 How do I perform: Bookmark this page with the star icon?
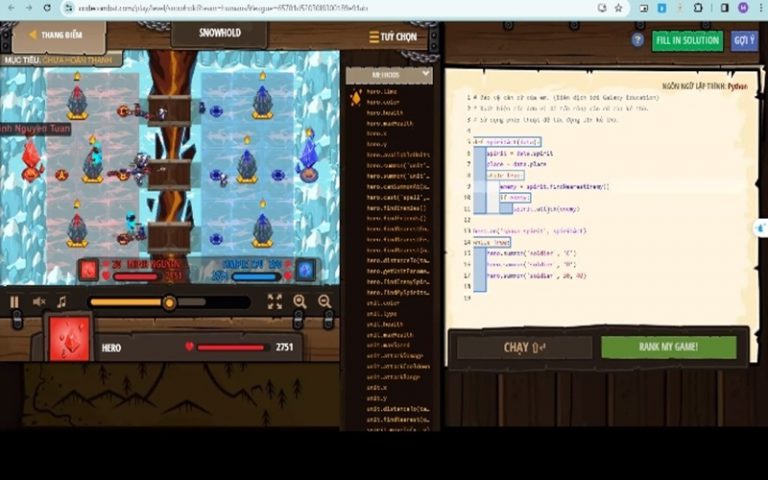click(x=618, y=8)
